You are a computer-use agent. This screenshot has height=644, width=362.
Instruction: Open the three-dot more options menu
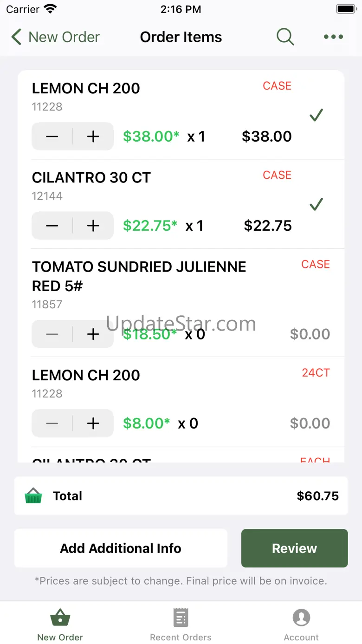tap(333, 37)
